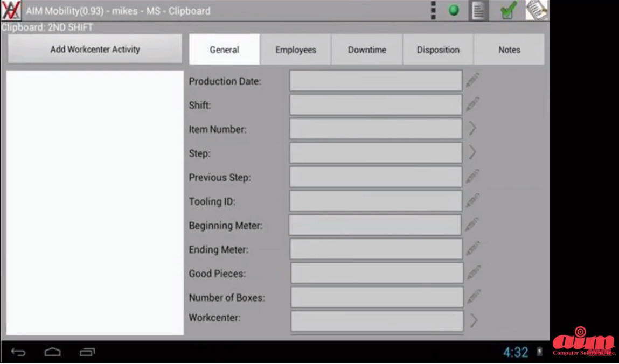The height and width of the screenshot is (364, 619).
Task: Click the Good Pieces field
Action: (x=377, y=273)
